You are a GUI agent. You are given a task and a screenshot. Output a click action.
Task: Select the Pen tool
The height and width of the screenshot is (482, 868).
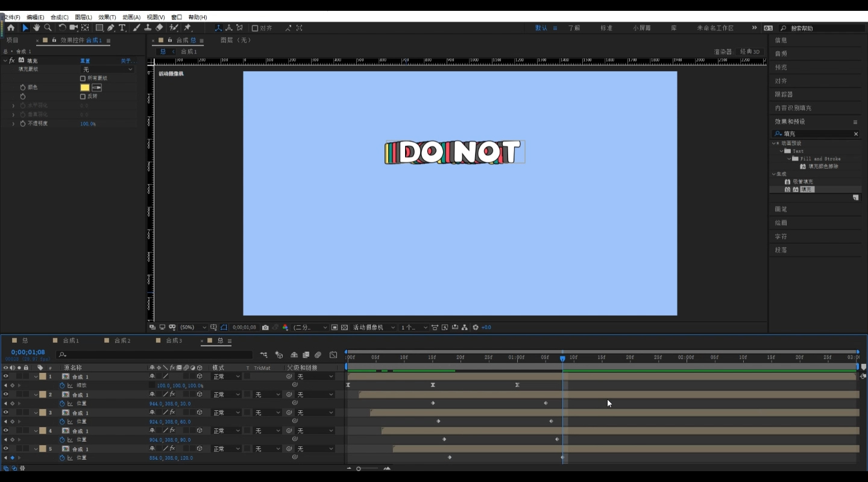111,28
